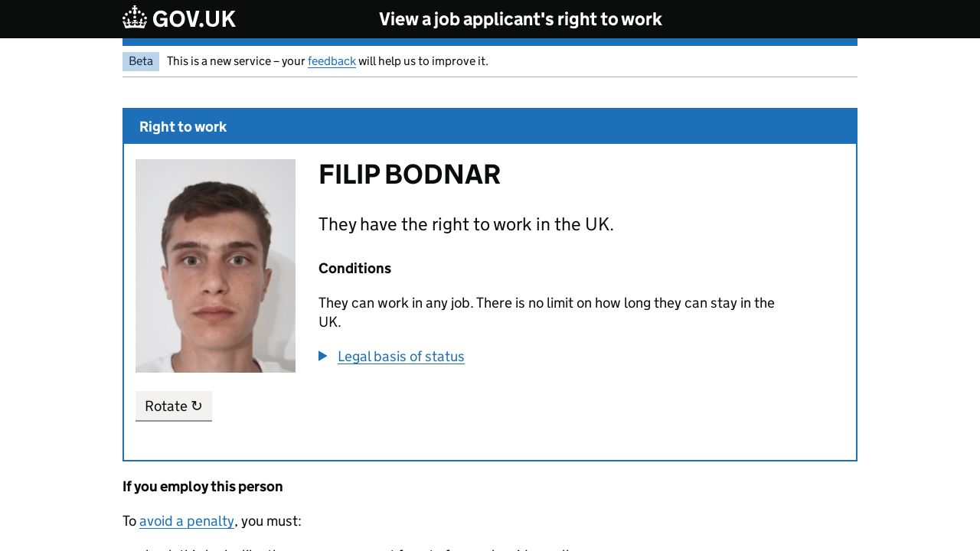Follow the avoid a penalty link
Screen dimensions: 980x551
tap(187, 521)
